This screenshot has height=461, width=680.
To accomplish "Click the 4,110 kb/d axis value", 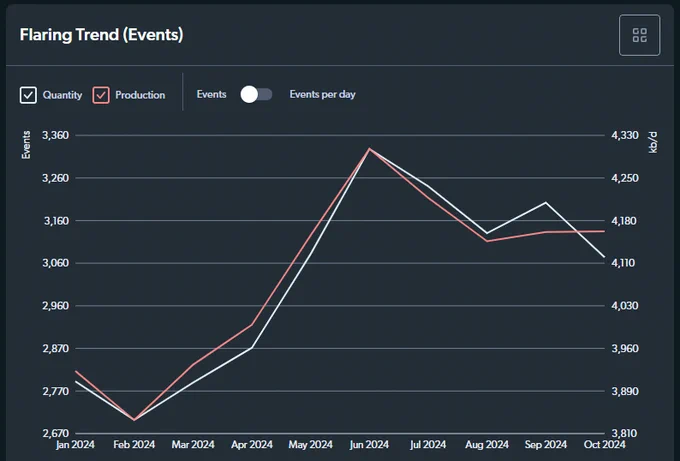I will tap(623, 263).
